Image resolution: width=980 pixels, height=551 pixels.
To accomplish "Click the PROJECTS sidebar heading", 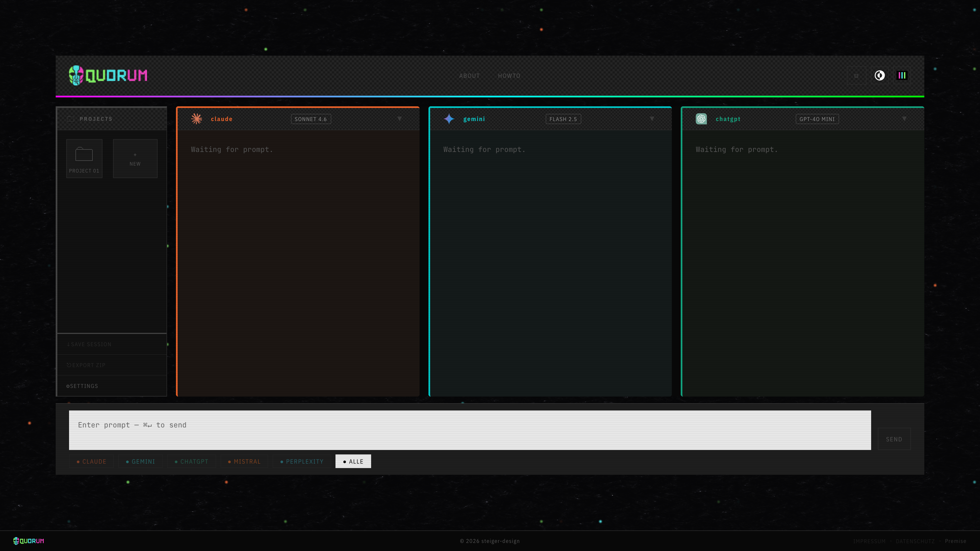I will click(96, 119).
